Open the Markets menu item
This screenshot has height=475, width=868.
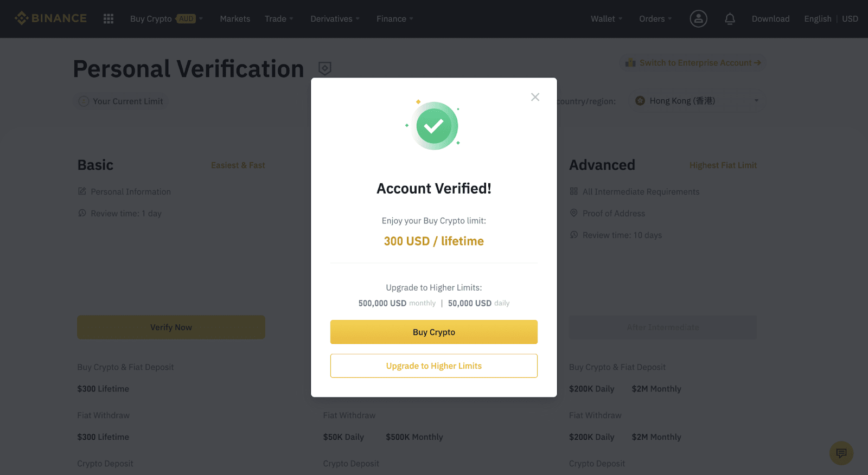pyautogui.click(x=235, y=19)
